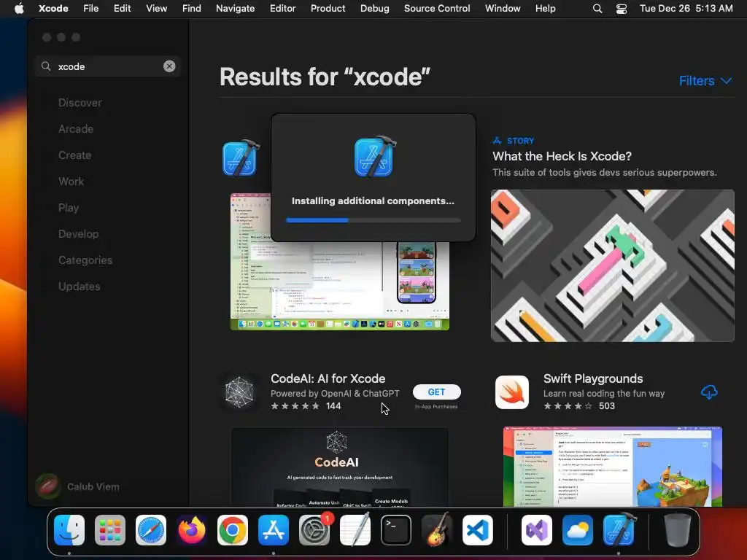Open the Find menu
The width and height of the screenshot is (747, 560).
(192, 9)
